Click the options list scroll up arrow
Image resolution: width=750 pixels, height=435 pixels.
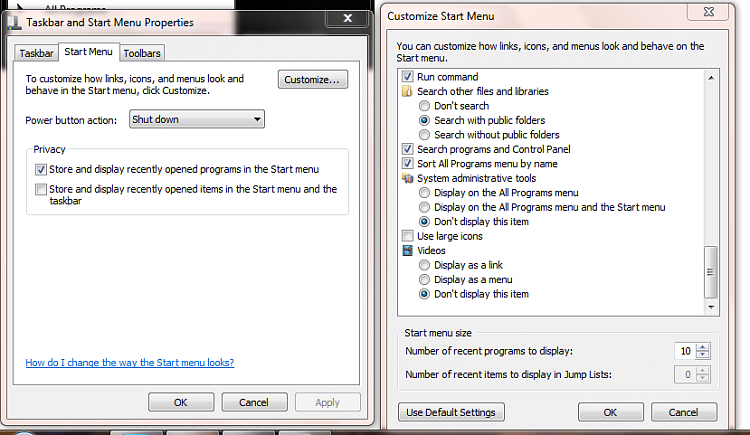711,78
